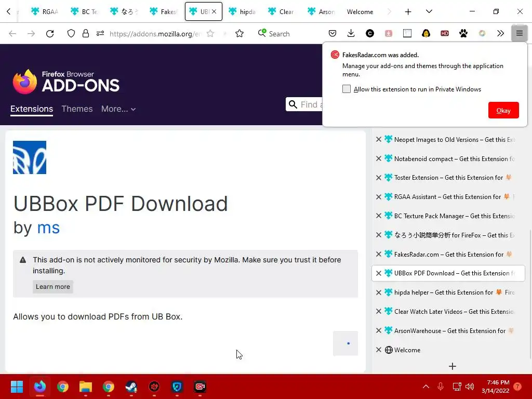The image size is (532, 399).
Task: Confirm with the Okay button
Action: coord(503,110)
